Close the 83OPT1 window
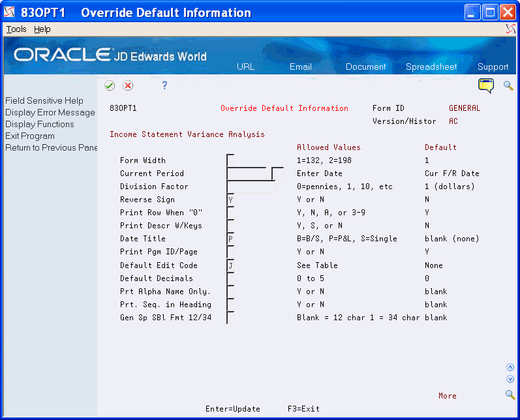 [508, 12]
